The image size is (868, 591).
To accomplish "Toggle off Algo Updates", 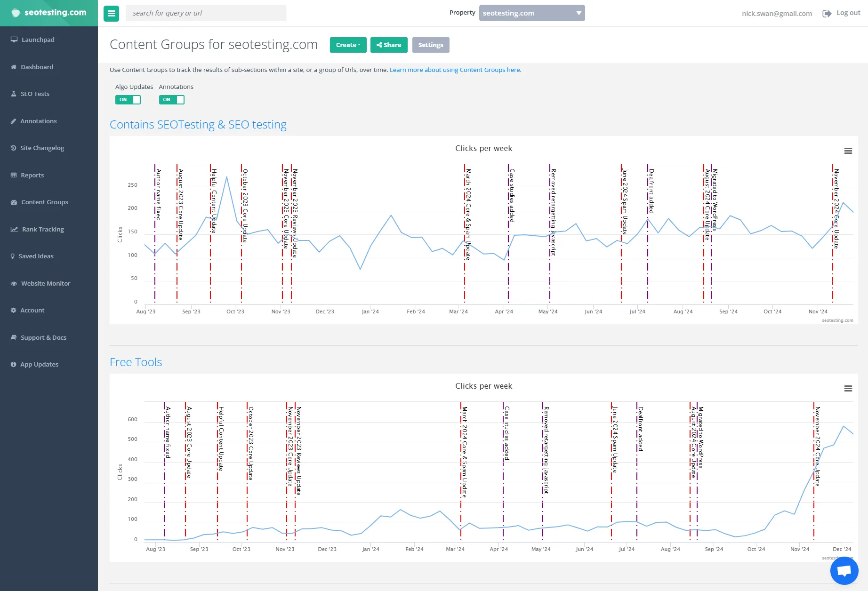I will point(128,100).
